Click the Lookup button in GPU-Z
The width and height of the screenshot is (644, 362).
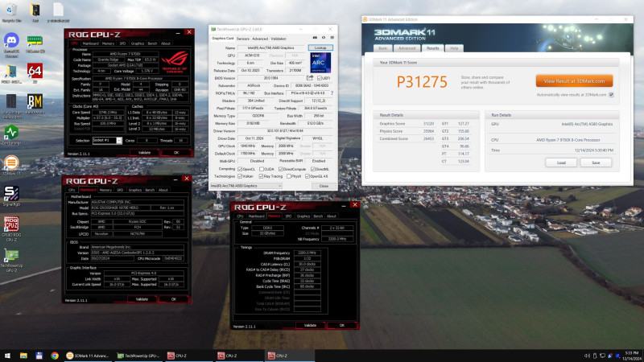pos(320,47)
